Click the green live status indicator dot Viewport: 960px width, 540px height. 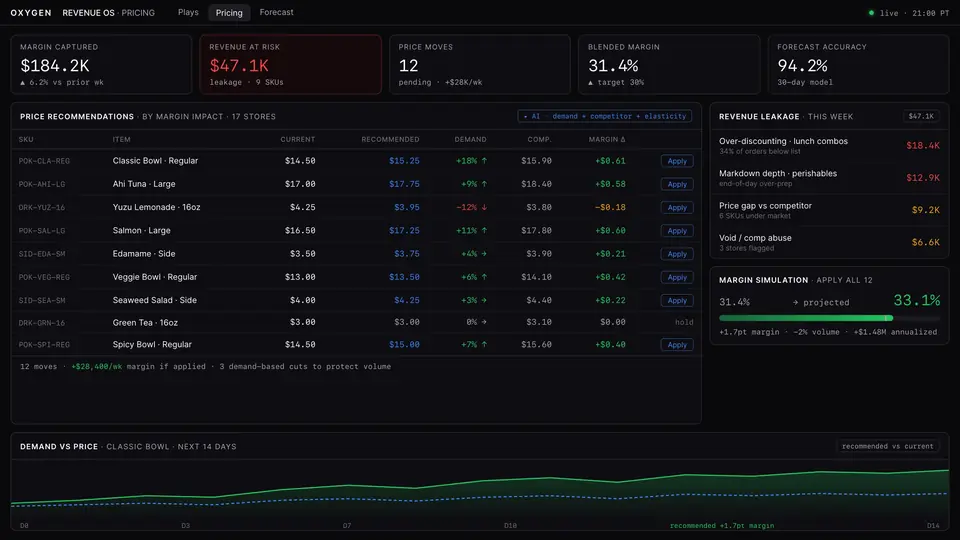(871, 13)
